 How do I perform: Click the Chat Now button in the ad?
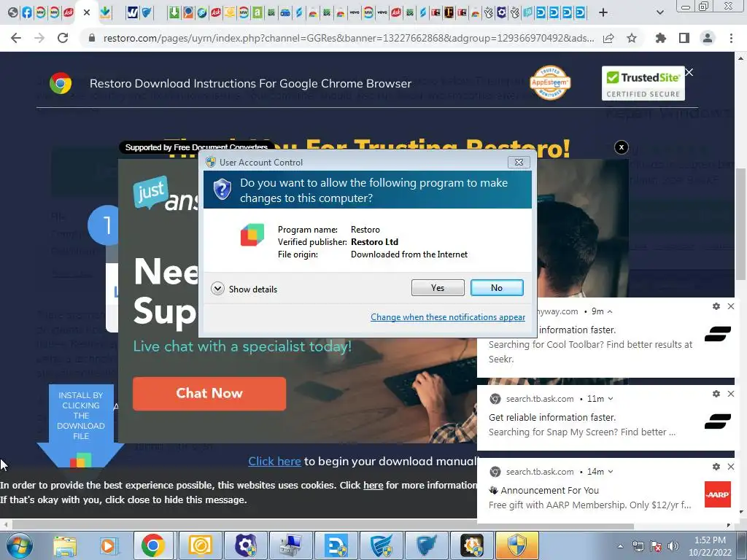click(209, 393)
